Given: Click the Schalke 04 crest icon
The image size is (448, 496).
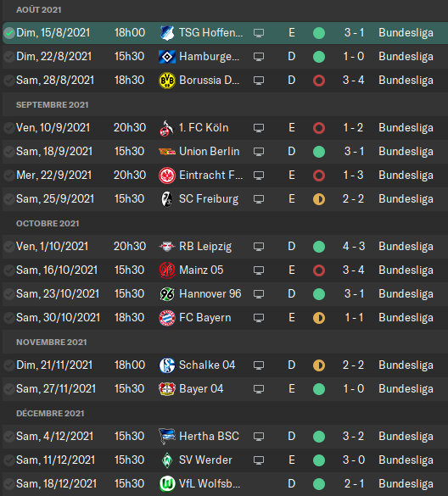Looking at the screenshot, I should pyautogui.click(x=167, y=365).
